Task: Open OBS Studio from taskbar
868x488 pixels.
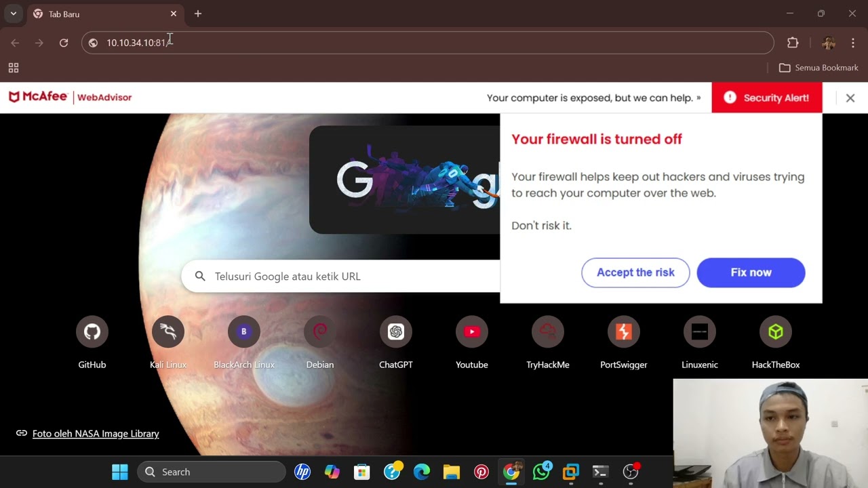Action: (631, 472)
